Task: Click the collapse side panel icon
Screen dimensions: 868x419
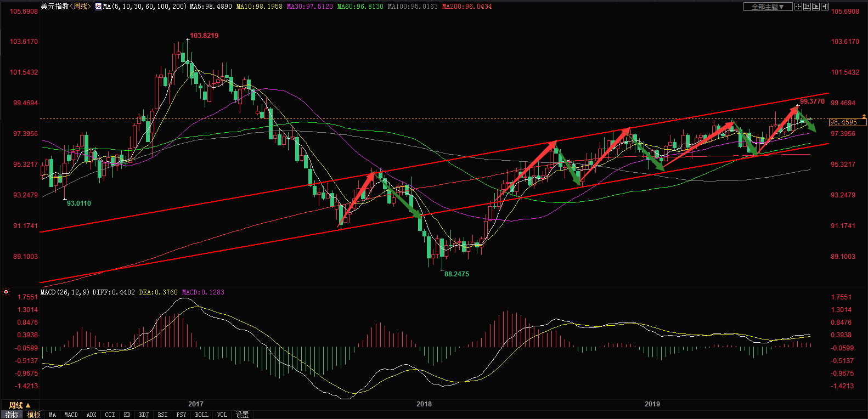Action: point(825,7)
